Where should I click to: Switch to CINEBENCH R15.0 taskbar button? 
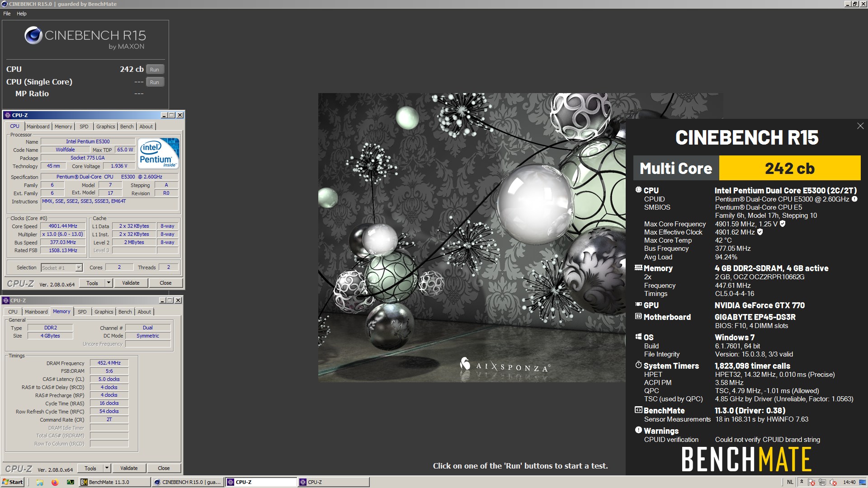pyautogui.click(x=188, y=482)
